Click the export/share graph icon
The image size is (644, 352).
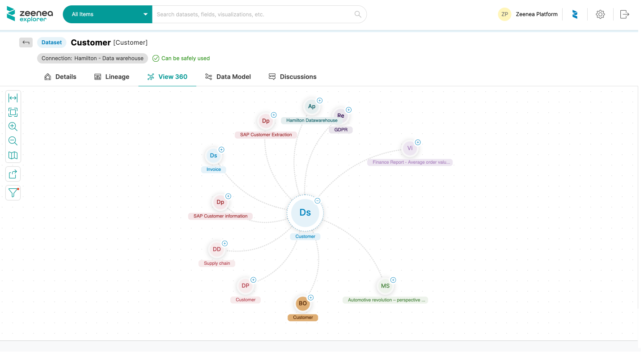click(13, 174)
